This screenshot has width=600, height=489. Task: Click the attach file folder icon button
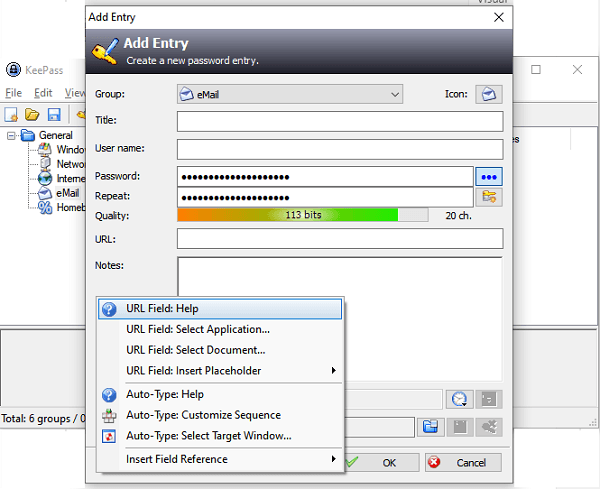click(430, 427)
